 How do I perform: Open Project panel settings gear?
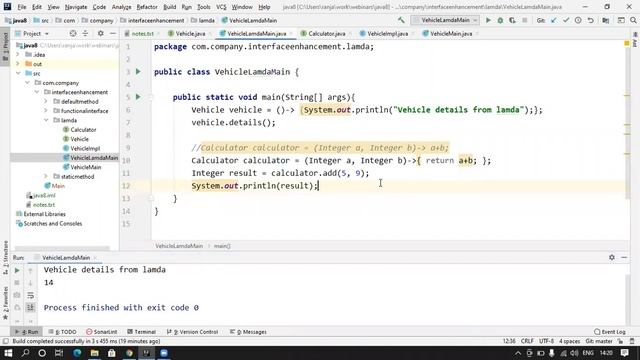100,33
